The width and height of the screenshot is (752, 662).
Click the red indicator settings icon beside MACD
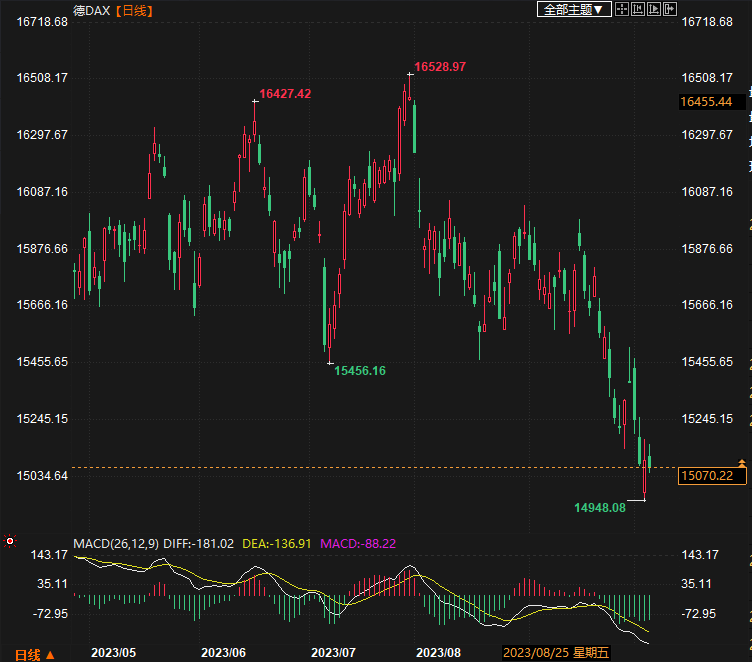point(10,541)
